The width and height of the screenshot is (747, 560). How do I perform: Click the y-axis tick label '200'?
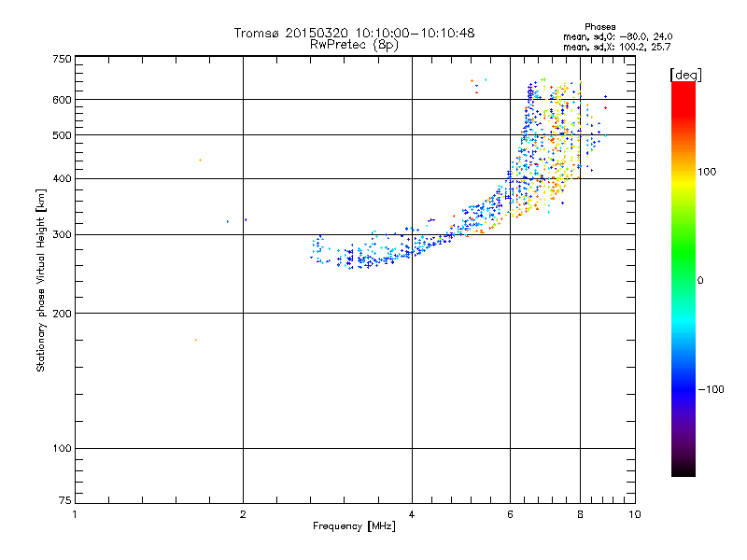[62, 314]
